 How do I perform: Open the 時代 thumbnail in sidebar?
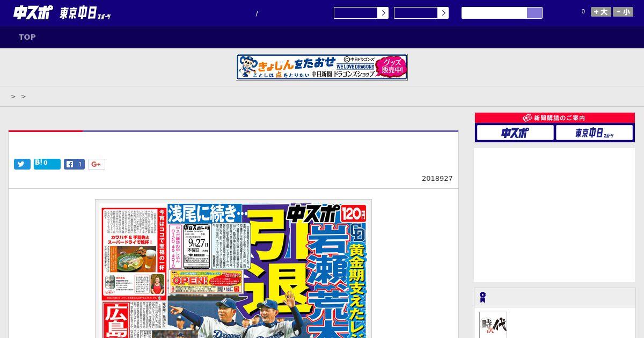click(x=493, y=325)
